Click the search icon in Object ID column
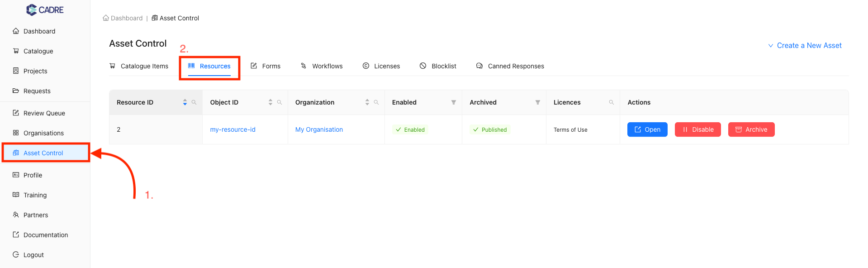This screenshot has height=268, width=868. 280,102
